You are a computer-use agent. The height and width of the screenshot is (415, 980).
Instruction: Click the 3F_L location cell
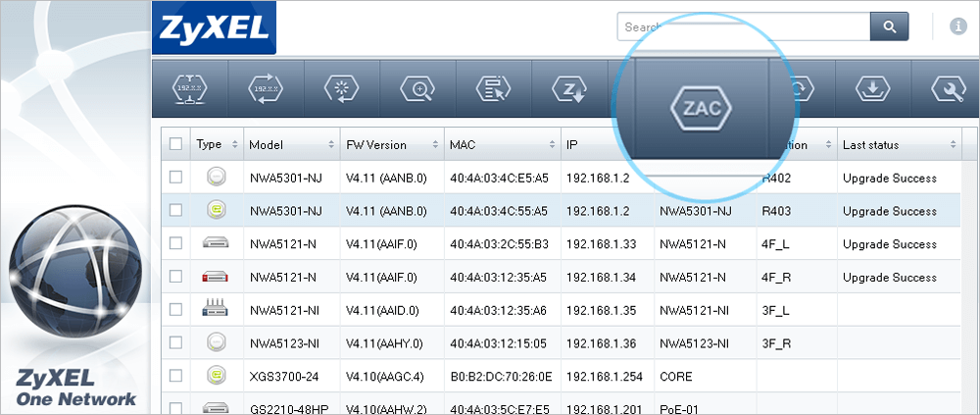click(775, 310)
